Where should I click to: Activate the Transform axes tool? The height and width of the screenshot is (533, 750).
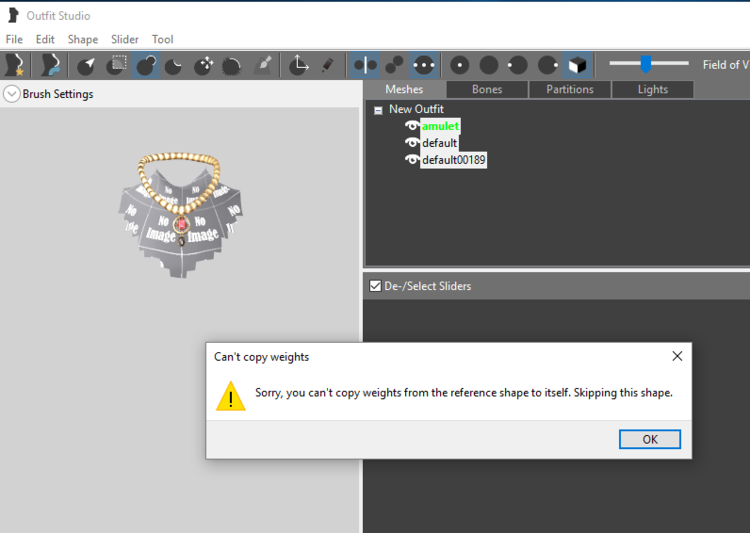(298, 65)
